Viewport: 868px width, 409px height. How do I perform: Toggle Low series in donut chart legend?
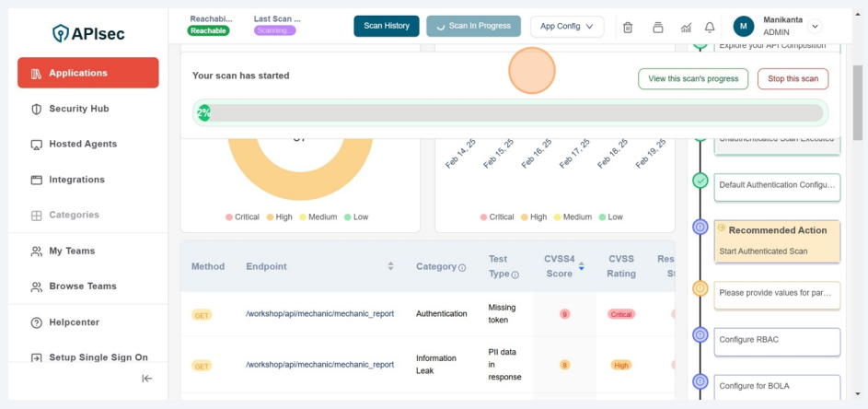[x=355, y=217]
